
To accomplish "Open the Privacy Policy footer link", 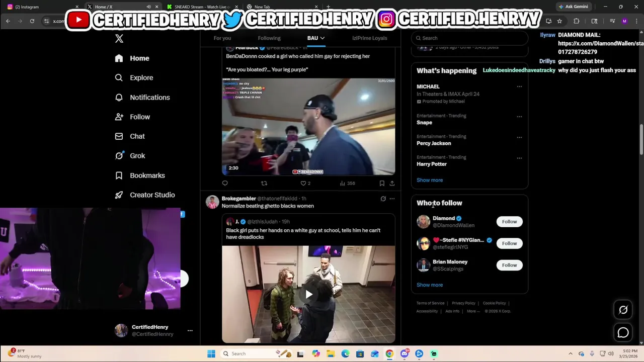I will (x=463, y=303).
